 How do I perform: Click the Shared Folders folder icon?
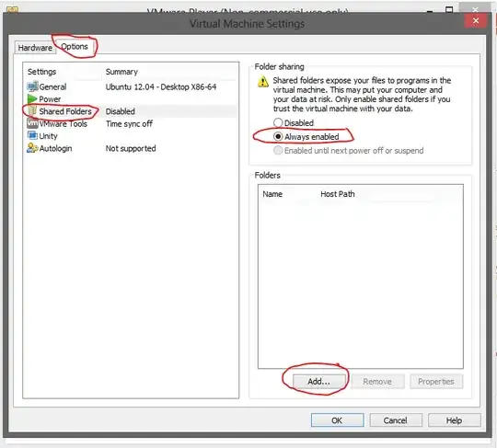(32, 111)
